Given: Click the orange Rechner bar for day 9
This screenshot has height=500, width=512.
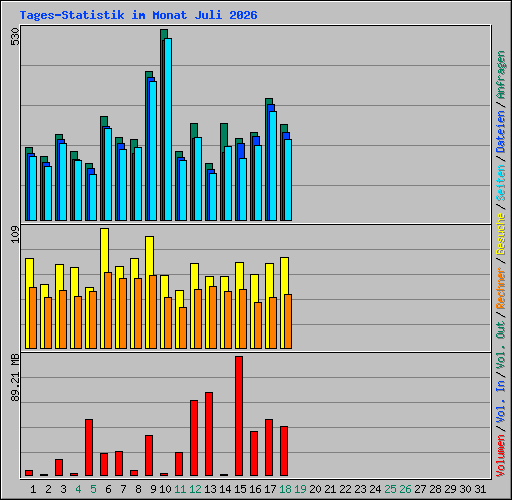Looking at the screenshot, I should coord(153,312).
